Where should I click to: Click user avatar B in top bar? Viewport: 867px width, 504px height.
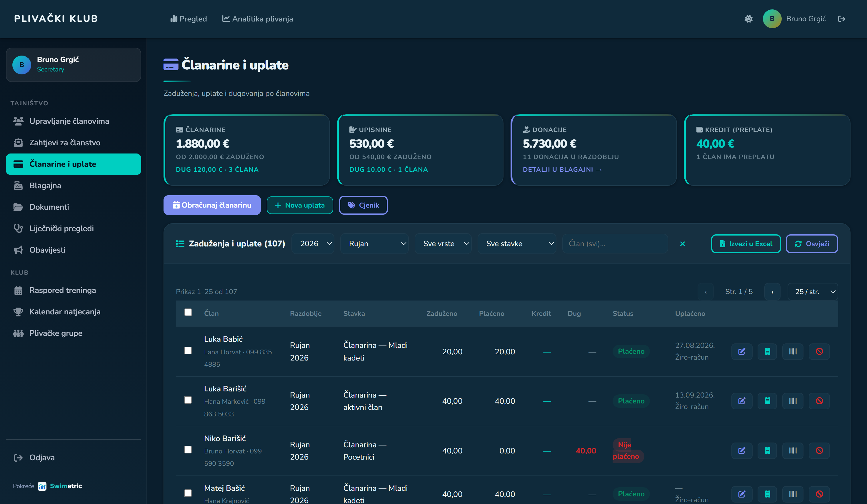pos(772,19)
